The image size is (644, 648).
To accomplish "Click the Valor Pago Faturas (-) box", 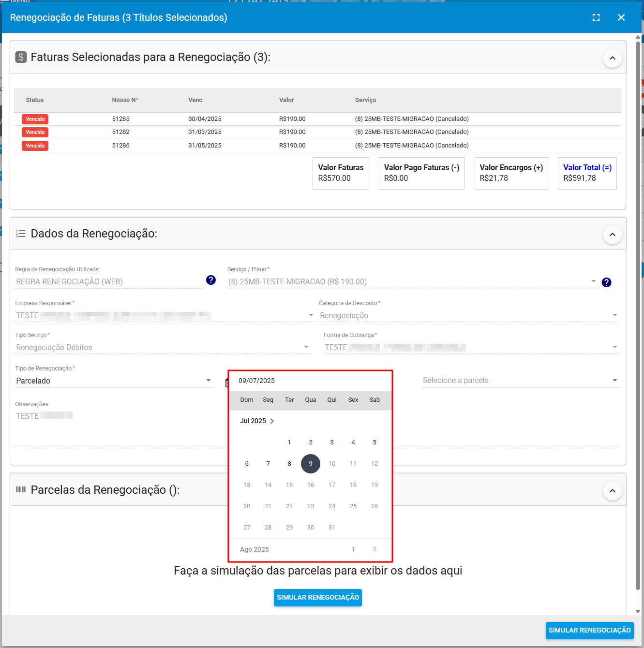I will [422, 173].
